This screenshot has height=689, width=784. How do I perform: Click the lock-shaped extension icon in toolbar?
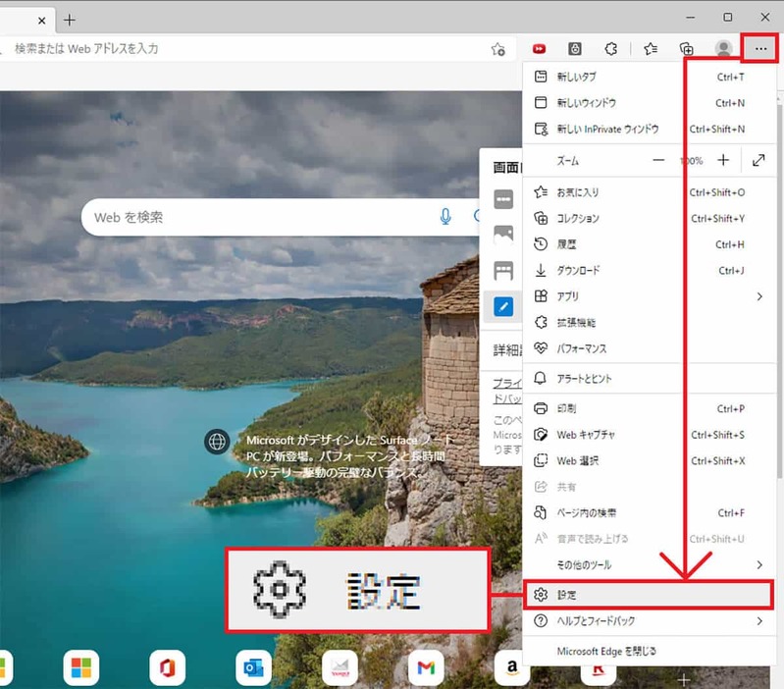point(575,48)
